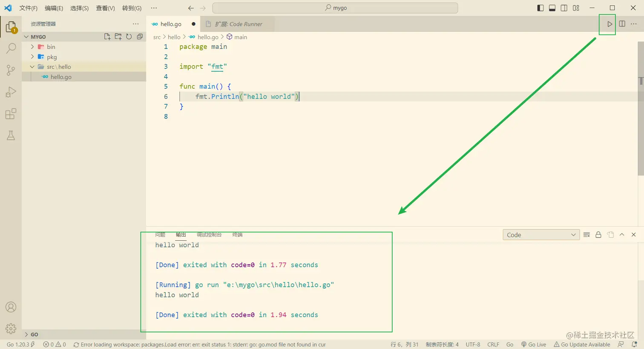Open the Accounts menu icon

point(11,307)
